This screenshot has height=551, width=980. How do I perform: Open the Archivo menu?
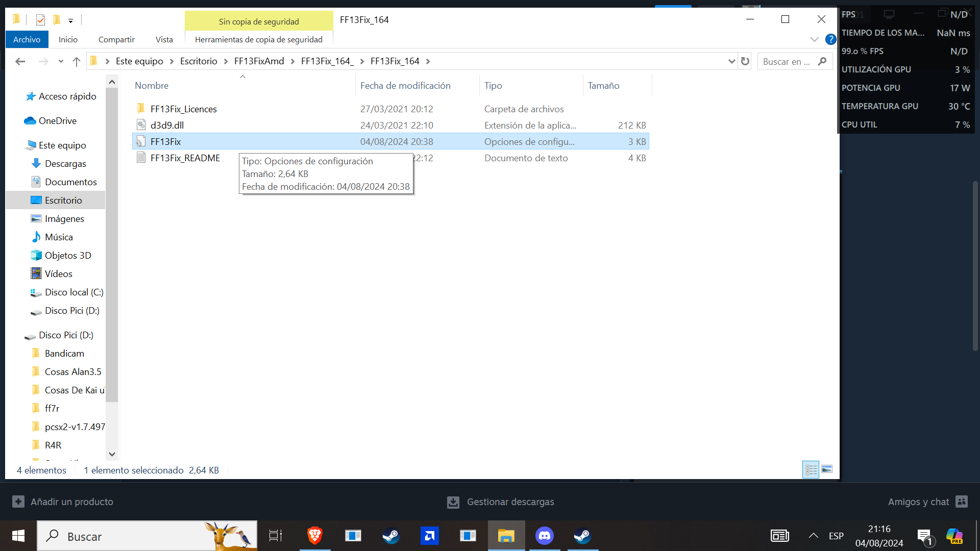click(27, 39)
